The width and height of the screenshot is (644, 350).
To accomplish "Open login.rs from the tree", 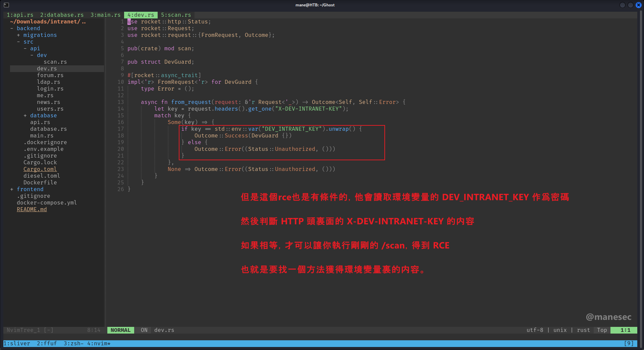I will click(50, 89).
